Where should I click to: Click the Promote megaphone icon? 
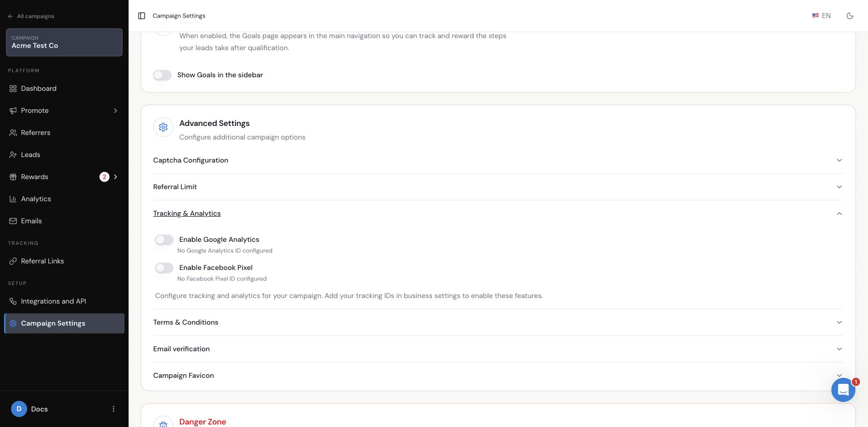[x=13, y=111]
